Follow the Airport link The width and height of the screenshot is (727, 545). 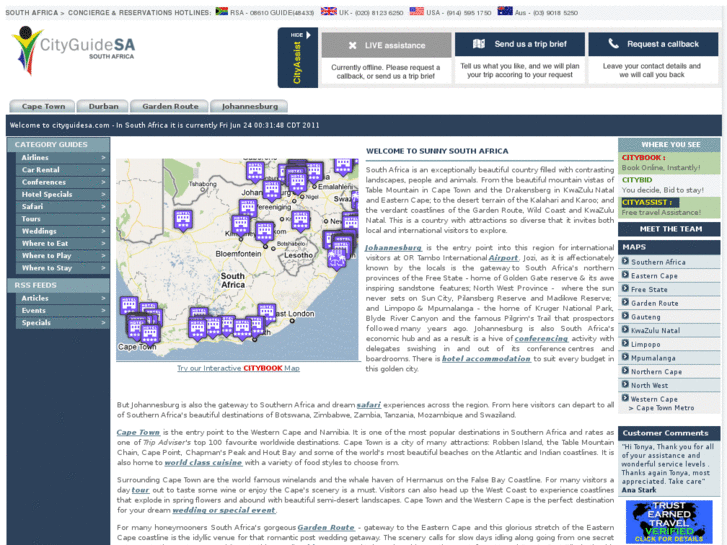(x=503, y=258)
